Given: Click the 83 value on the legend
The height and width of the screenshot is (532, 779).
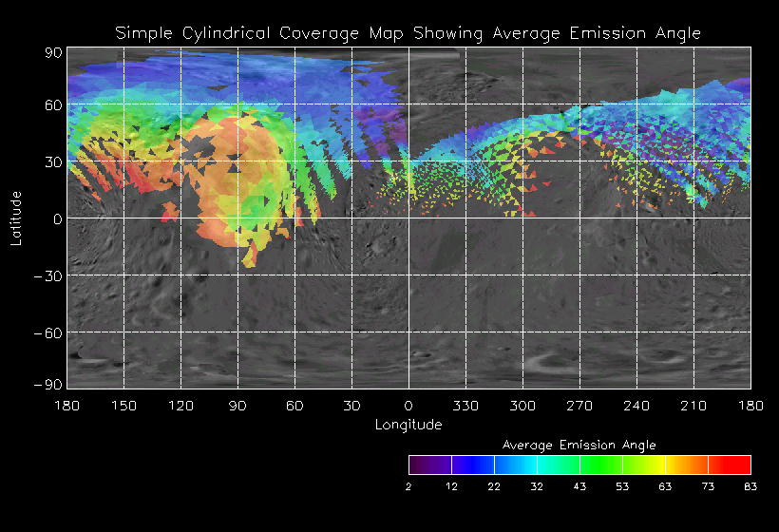Looking at the screenshot, I should [x=750, y=486].
